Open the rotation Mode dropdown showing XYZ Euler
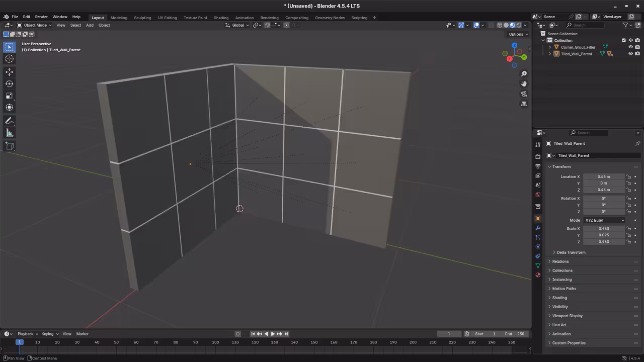Viewport: 644px width, 362px height. pos(604,220)
